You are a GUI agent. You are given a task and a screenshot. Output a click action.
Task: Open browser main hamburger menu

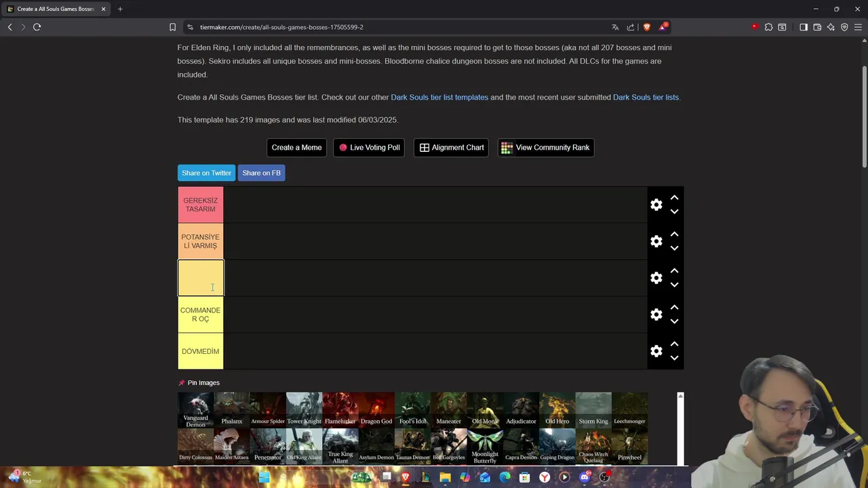click(x=858, y=27)
